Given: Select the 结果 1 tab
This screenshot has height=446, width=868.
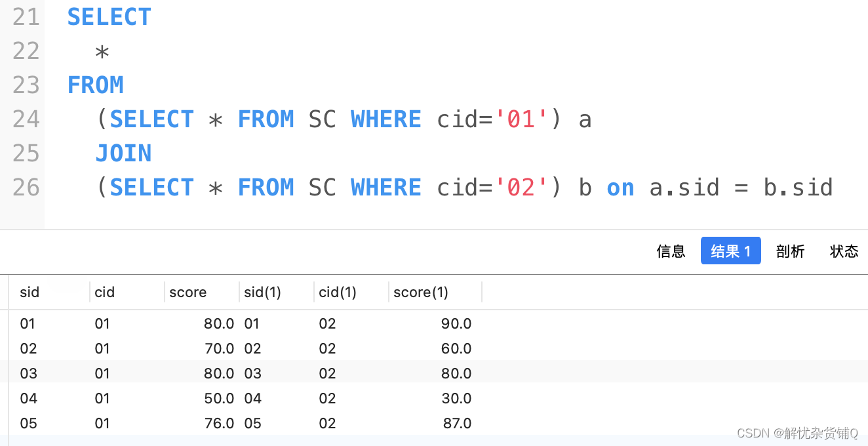Looking at the screenshot, I should [730, 251].
